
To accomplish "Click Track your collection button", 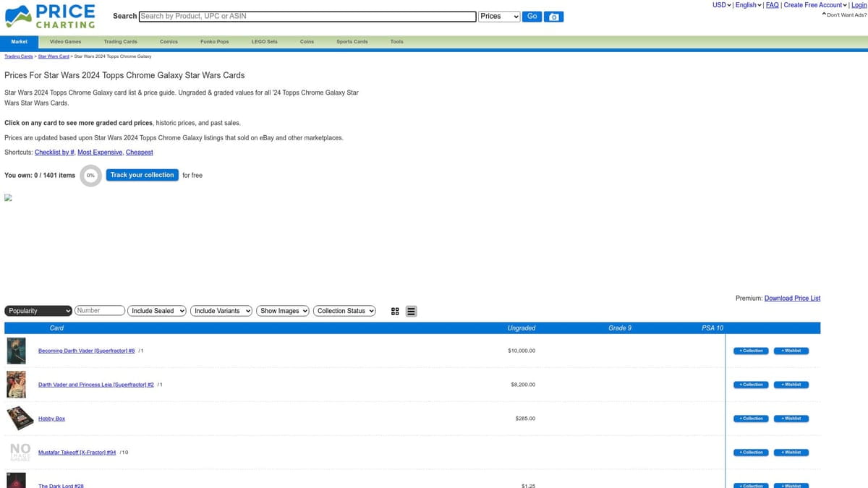I will 142,175.
